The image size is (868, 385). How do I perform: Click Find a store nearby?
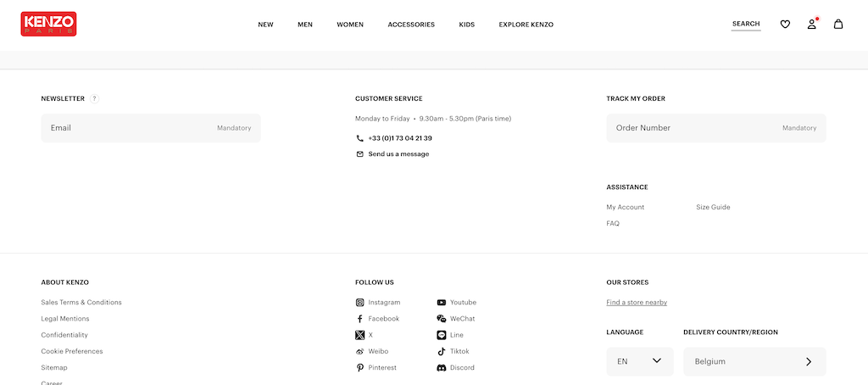click(637, 303)
